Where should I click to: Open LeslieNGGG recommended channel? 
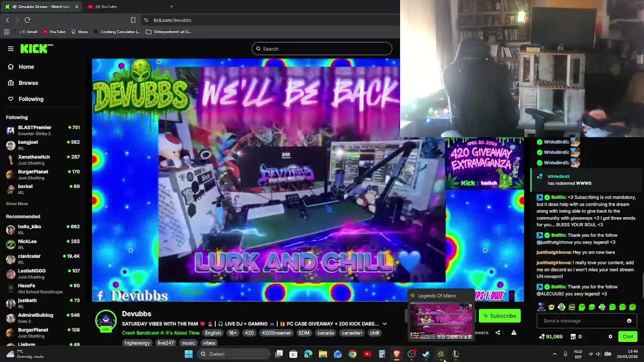coord(43,274)
